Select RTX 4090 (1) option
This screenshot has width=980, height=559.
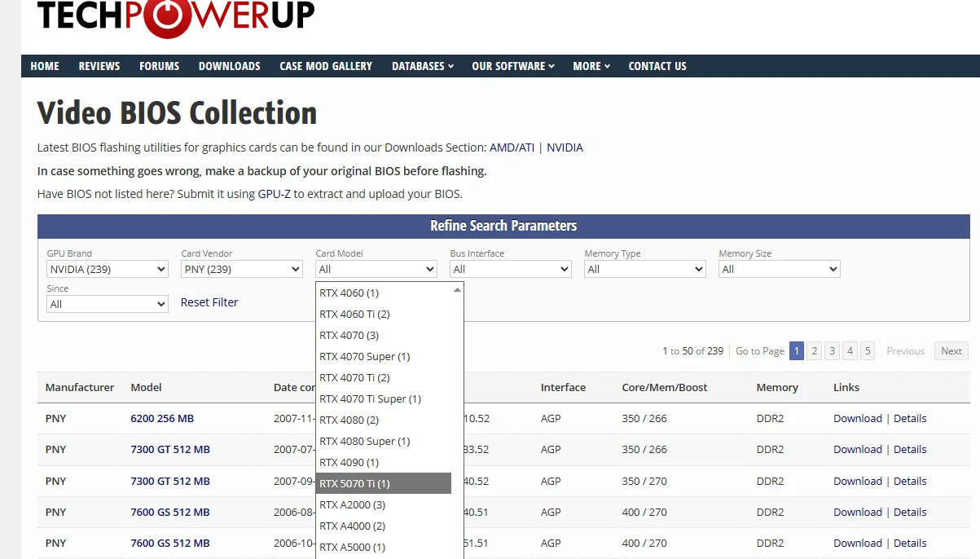pos(384,462)
